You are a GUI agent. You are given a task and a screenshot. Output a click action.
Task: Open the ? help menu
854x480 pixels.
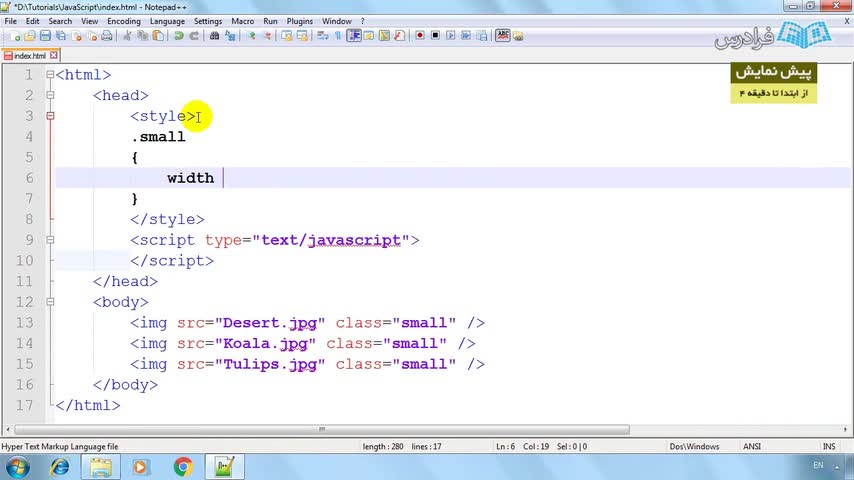pos(362,21)
